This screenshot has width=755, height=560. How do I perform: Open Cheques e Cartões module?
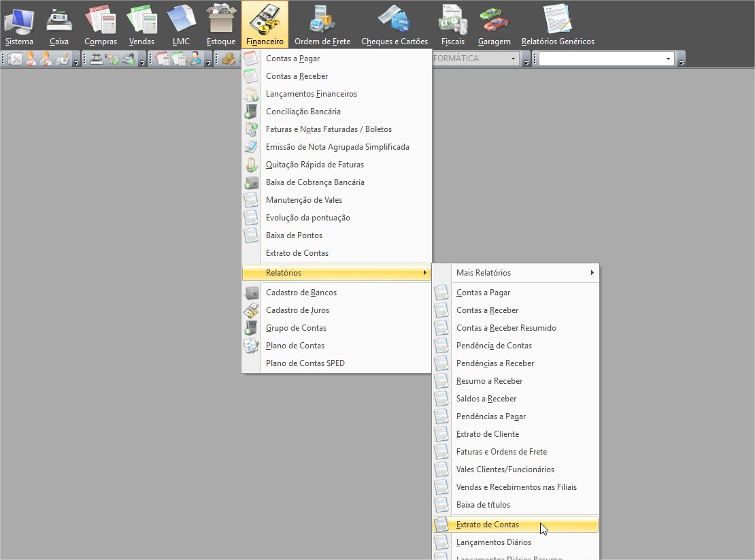(395, 24)
